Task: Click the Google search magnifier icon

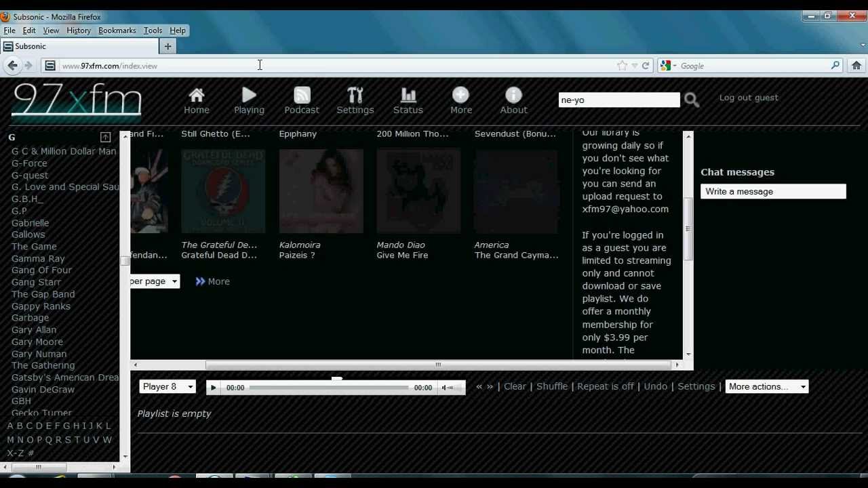Action: point(835,66)
